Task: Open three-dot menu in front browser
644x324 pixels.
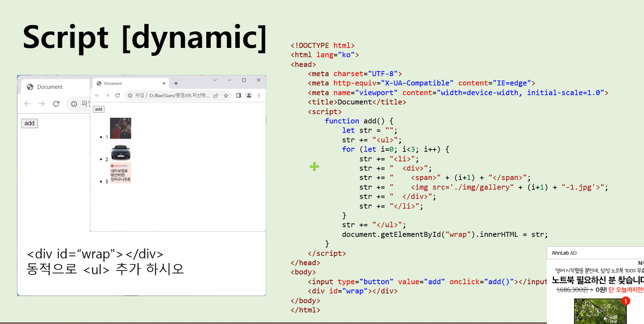Action: [x=259, y=96]
